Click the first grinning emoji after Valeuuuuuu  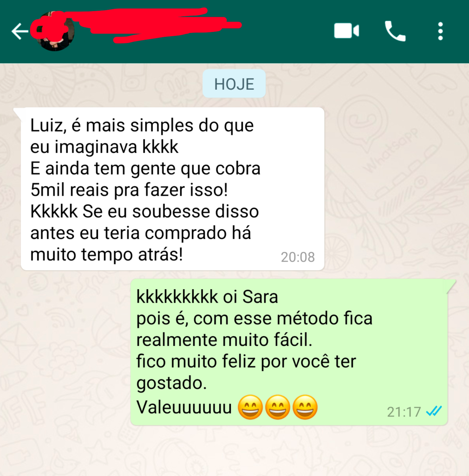pyautogui.click(x=250, y=407)
